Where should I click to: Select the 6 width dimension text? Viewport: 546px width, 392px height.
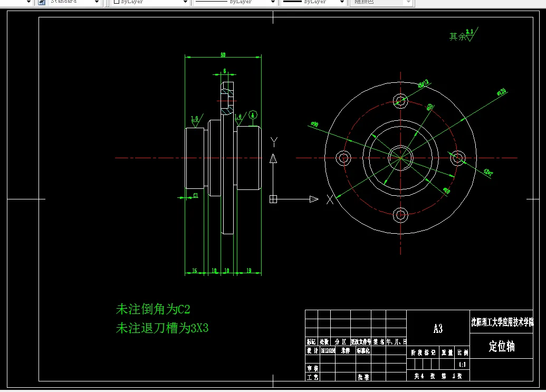(225, 71)
